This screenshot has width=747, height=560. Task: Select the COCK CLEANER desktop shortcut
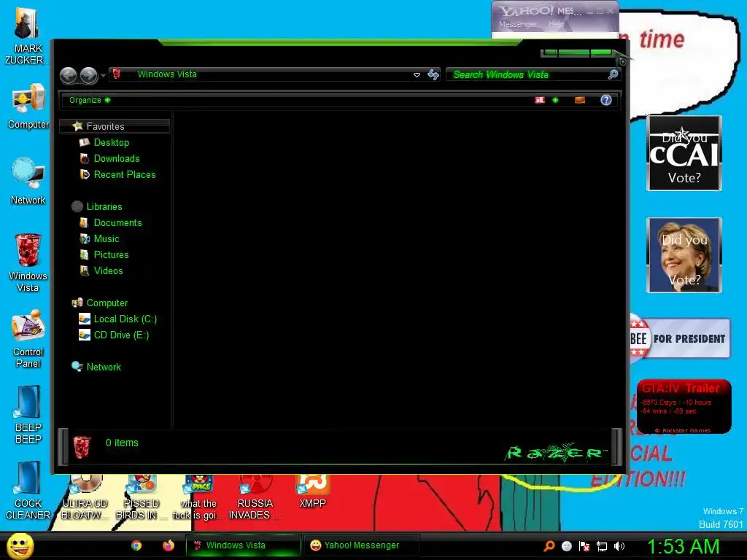(28, 491)
